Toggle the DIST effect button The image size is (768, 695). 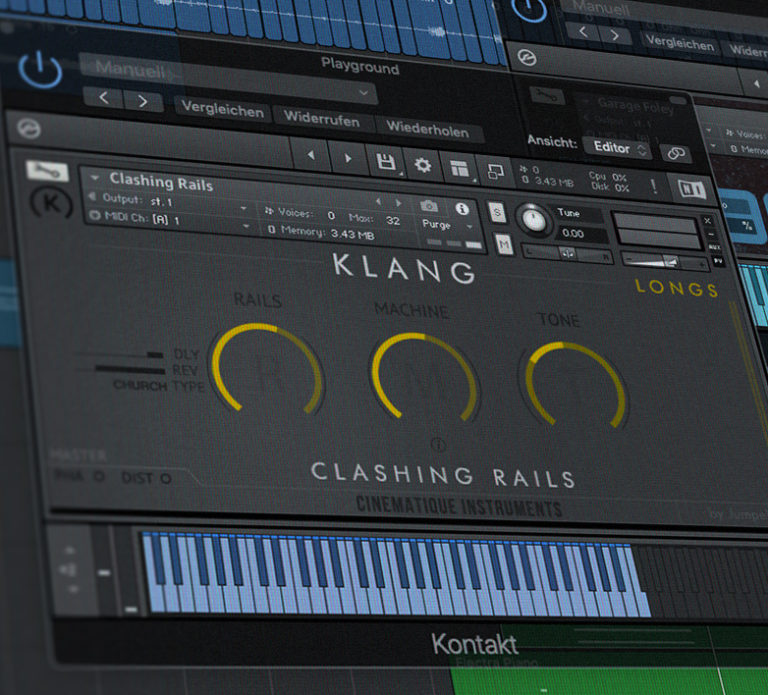click(146, 478)
